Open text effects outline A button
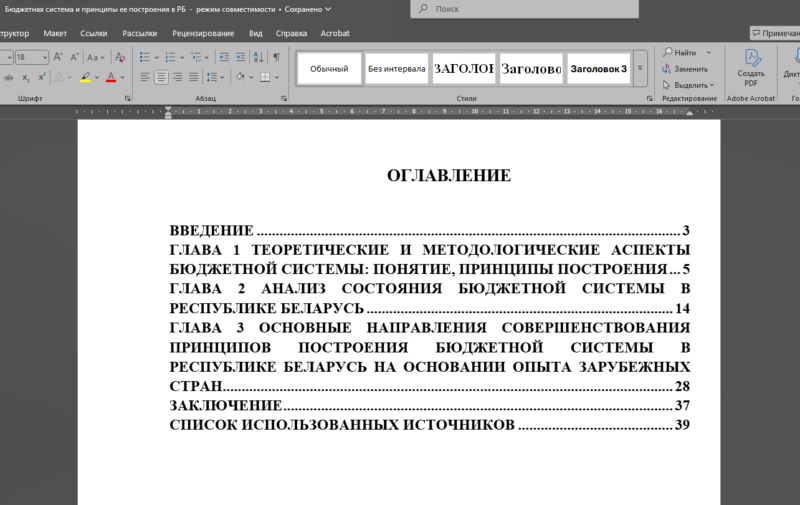This screenshot has width=800, height=505. pyautogui.click(x=59, y=78)
